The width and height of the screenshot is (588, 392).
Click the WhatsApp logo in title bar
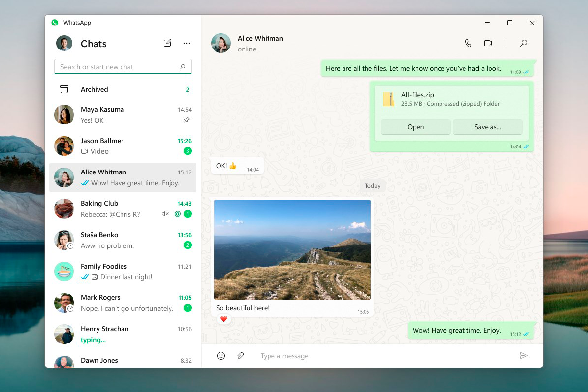pos(55,23)
